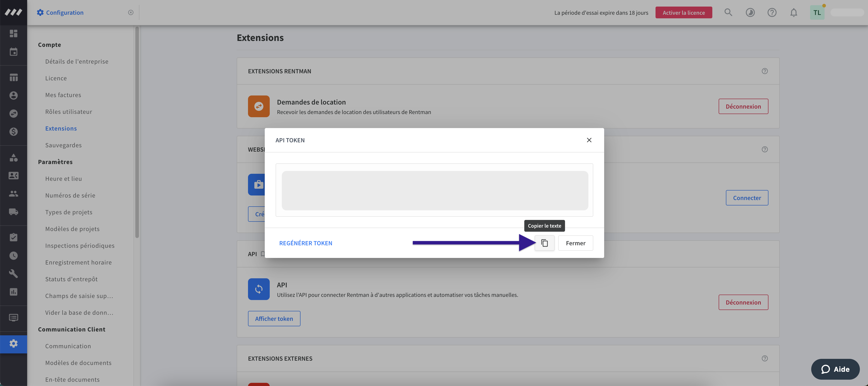Open the notifications bell
The height and width of the screenshot is (386, 868).
794,12
